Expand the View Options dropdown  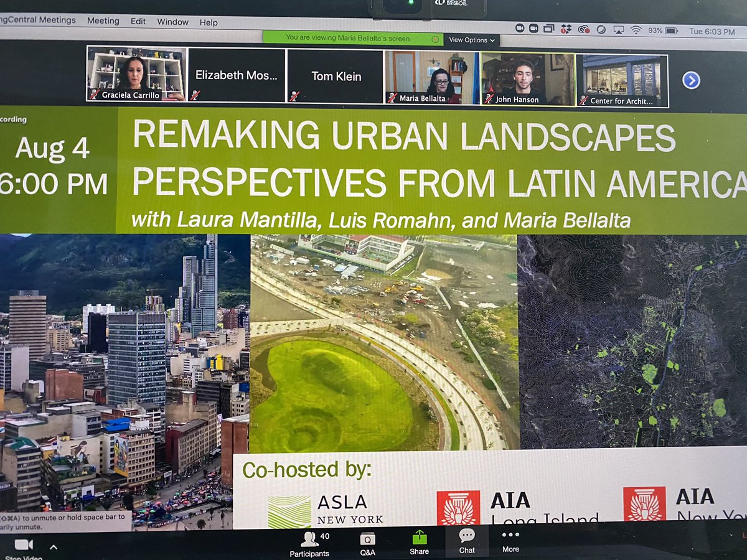pos(472,40)
